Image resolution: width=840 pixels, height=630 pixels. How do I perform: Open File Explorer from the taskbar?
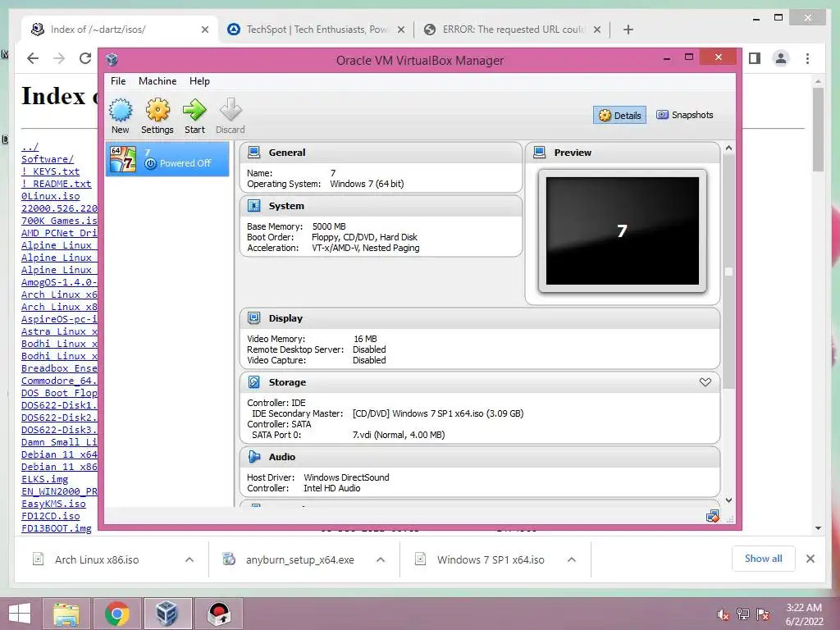click(66, 614)
